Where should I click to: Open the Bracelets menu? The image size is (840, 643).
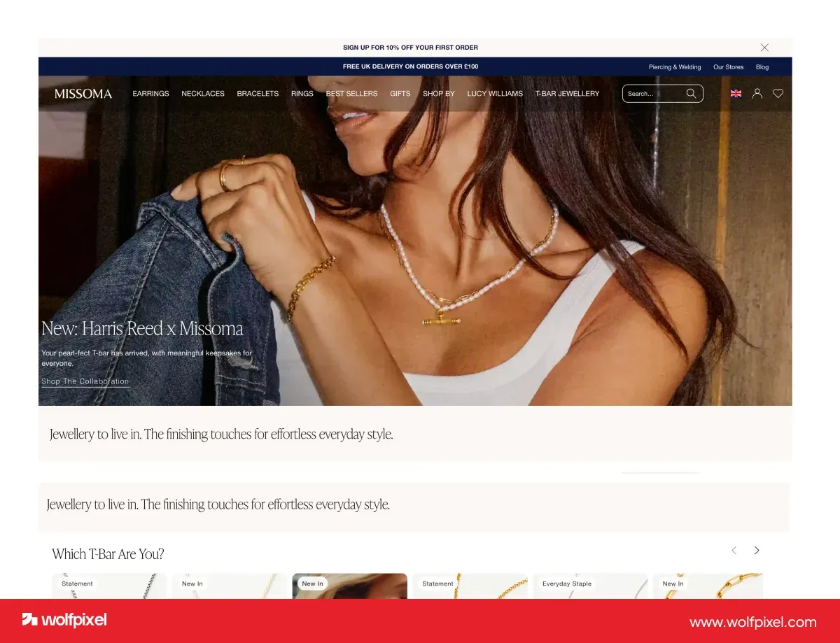[258, 94]
